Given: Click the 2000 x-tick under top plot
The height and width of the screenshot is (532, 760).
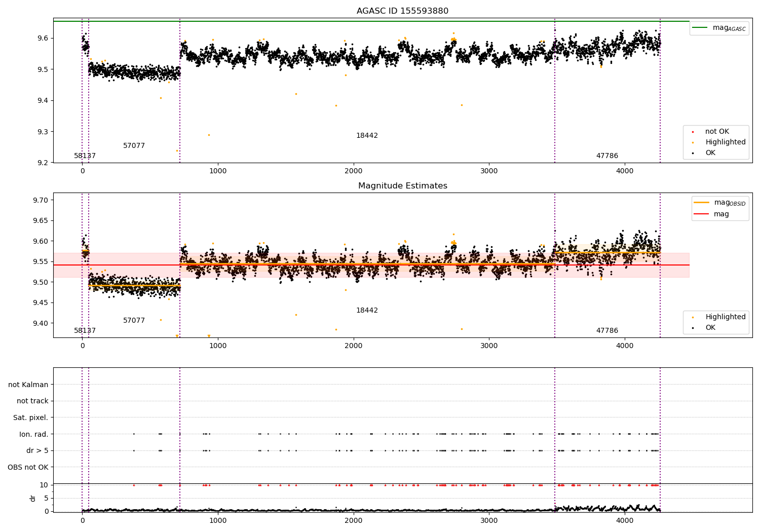Looking at the screenshot, I should coord(354,171).
